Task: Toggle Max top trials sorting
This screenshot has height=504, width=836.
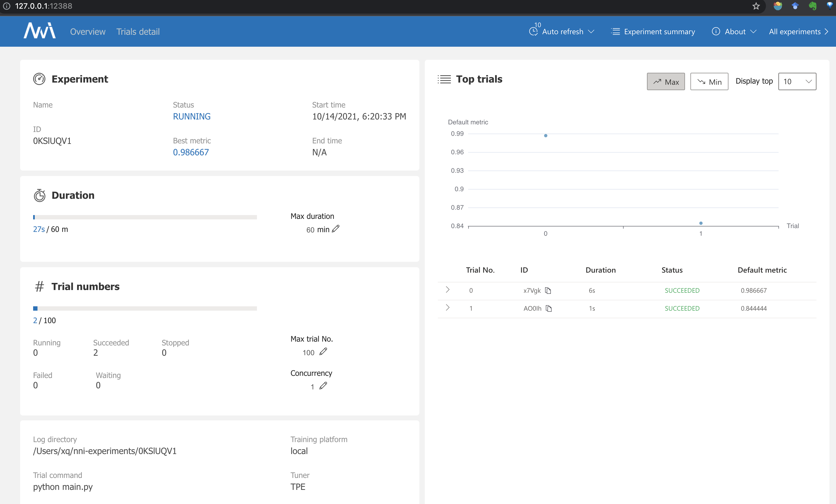Action: (x=666, y=82)
